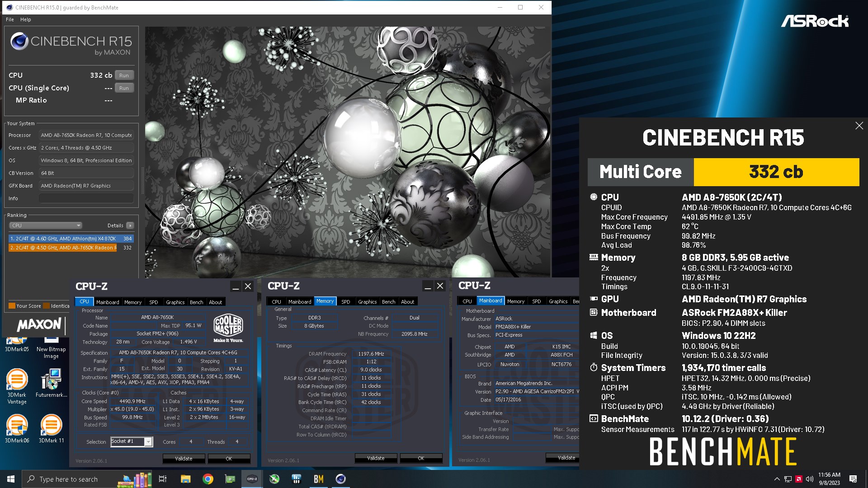Image resolution: width=868 pixels, height=488 pixels.
Task: Open the Windows Start menu
Action: [11, 479]
